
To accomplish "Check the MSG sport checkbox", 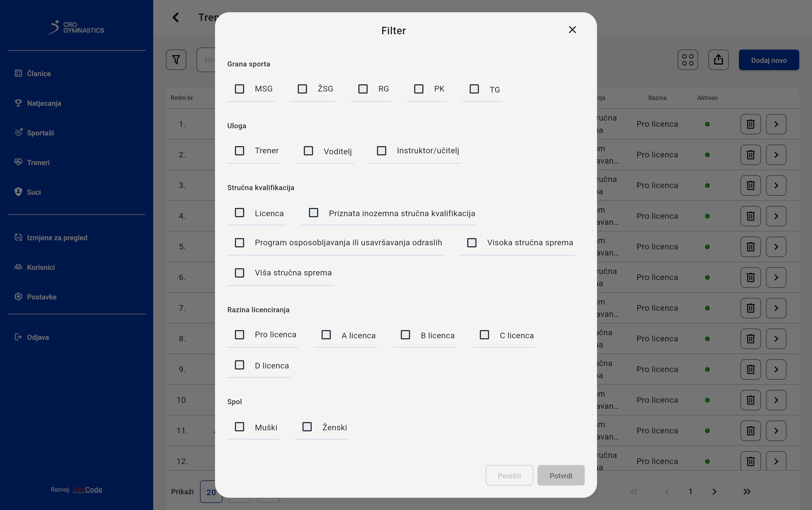I will tap(239, 89).
